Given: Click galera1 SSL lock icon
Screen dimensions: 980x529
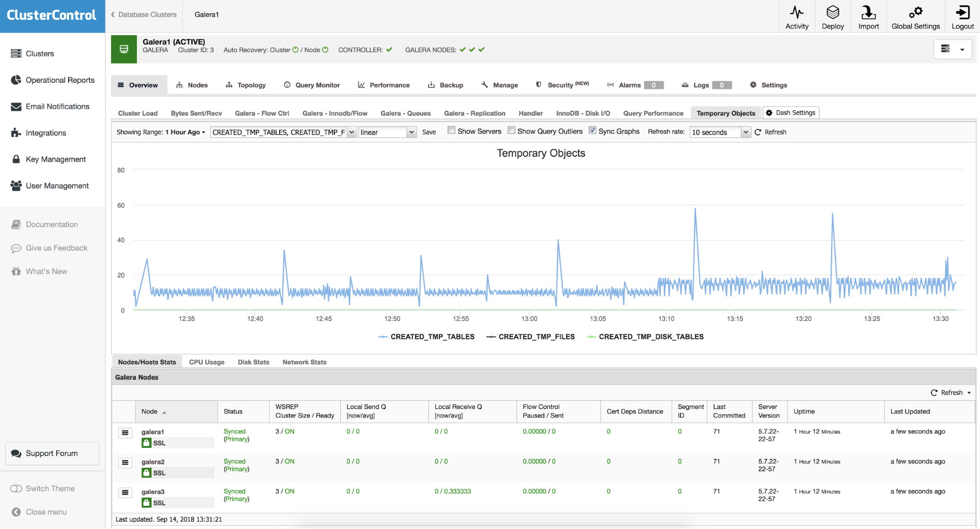Looking at the screenshot, I should pyautogui.click(x=146, y=443).
